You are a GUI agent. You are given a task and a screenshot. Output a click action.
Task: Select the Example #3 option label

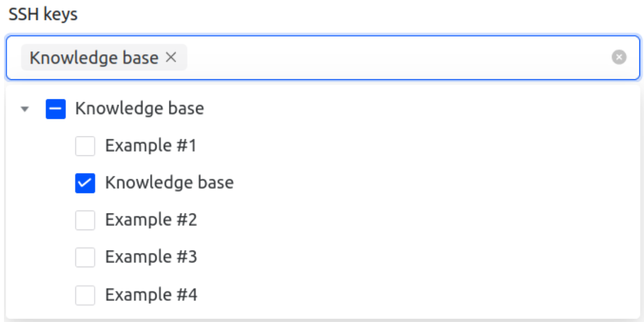(x=151, y=257)
